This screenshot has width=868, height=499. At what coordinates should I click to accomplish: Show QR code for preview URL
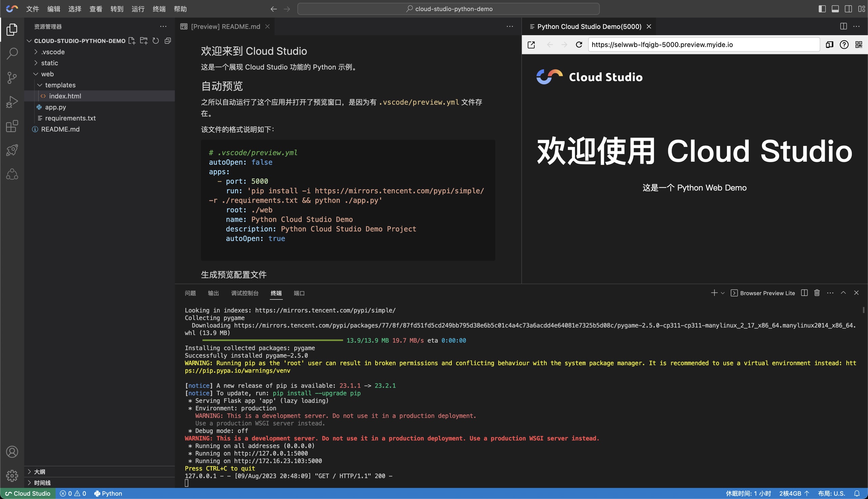pos(859,44)
